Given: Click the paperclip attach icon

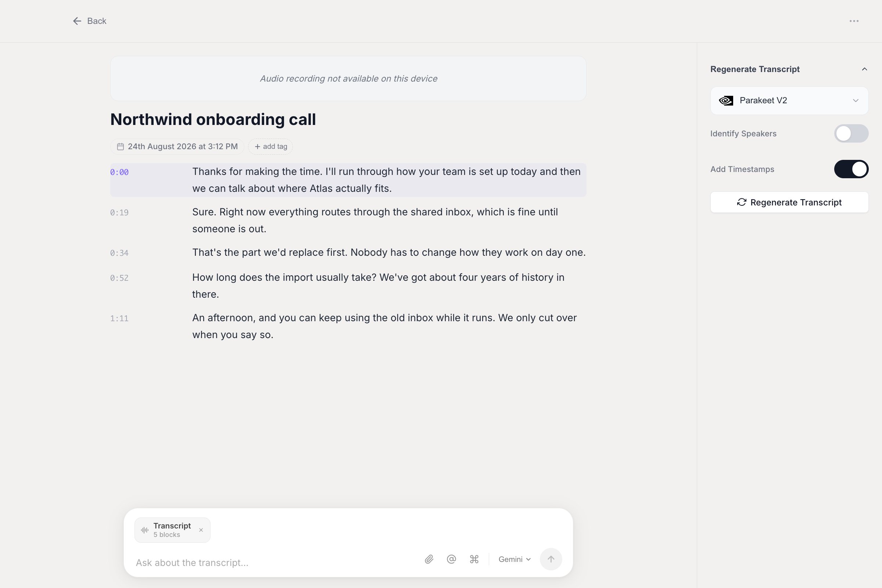Looking at the screenshot, I should pos(429,559).
